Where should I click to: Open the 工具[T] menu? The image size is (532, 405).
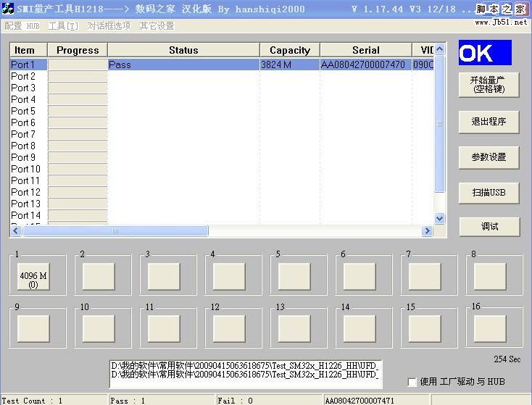click(x=63, y=26)
